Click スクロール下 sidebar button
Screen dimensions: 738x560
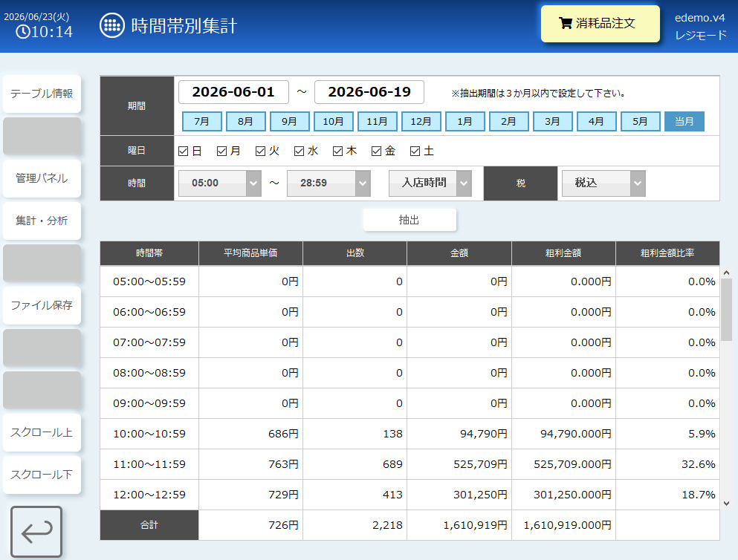42,475
